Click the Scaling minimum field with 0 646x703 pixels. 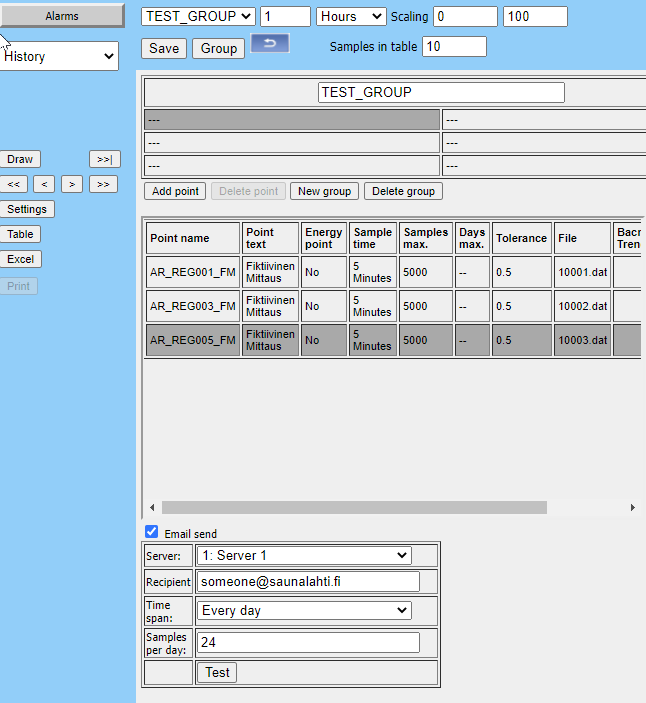465,17
